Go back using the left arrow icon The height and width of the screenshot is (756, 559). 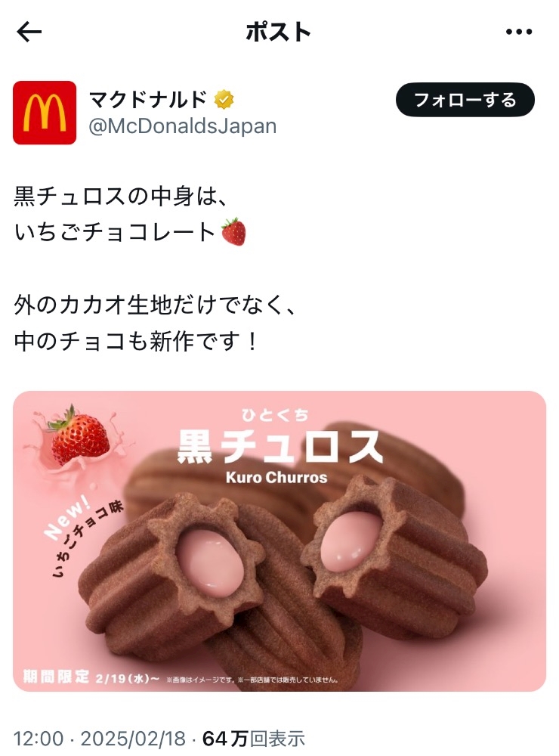pyautogui.click(x=29, y=33)
